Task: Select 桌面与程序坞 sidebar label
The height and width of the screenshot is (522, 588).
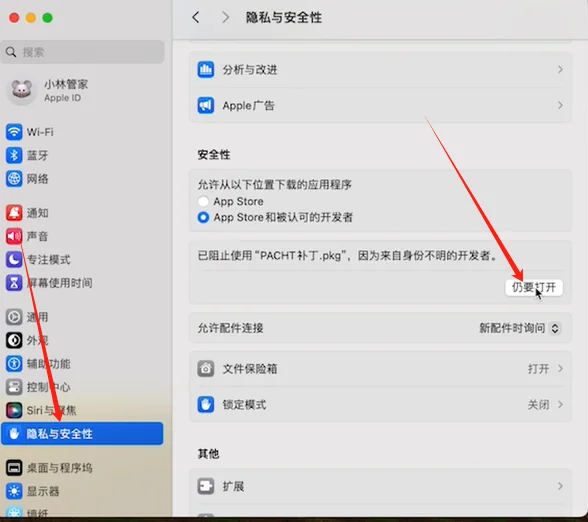Action: [x=59, y=468]
